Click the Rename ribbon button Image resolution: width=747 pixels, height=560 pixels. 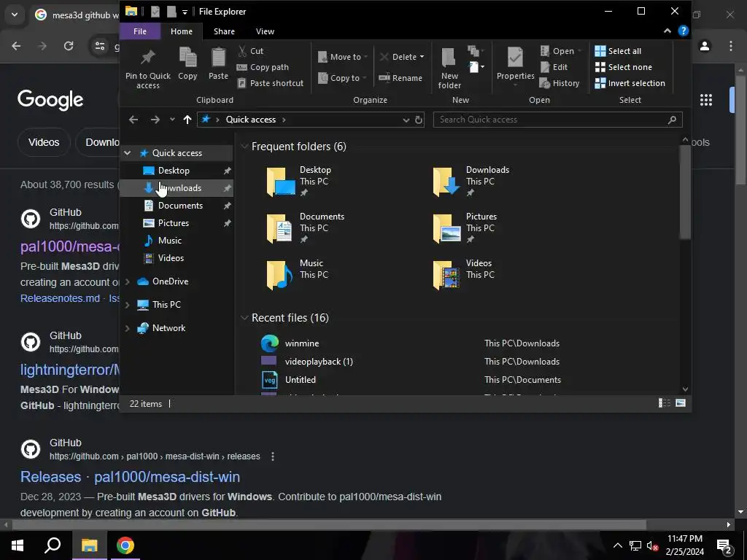[400, 78]
